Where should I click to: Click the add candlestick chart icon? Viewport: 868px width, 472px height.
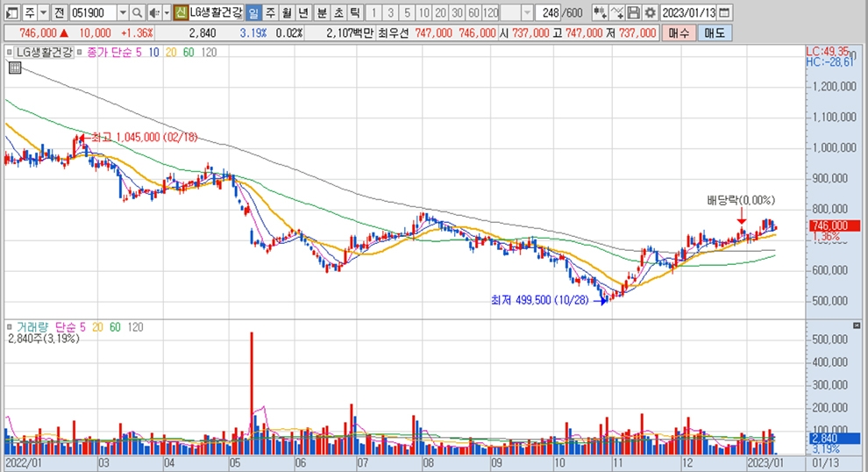pyautogui.click(x=600, y=12)
